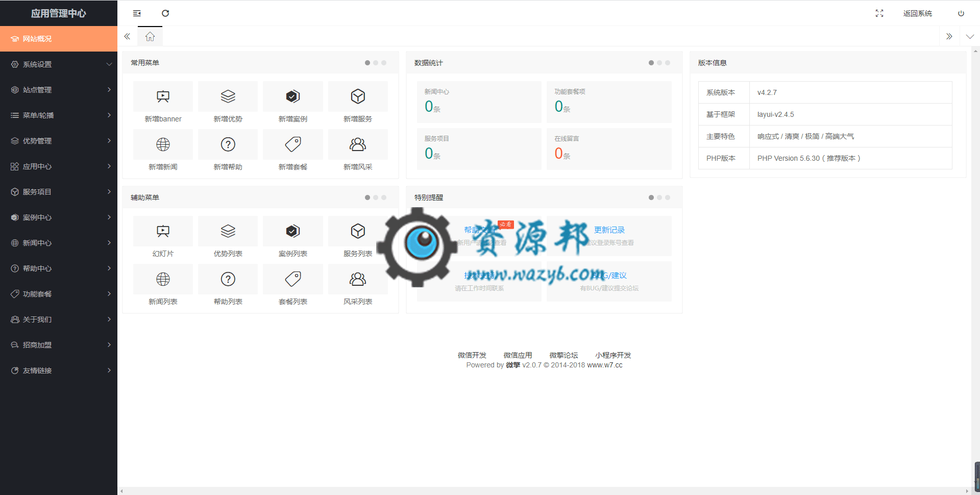Viewport: 980px width, 495px height.
Task: Click 新增banner shortcut icon
Action: coord(163,96)
